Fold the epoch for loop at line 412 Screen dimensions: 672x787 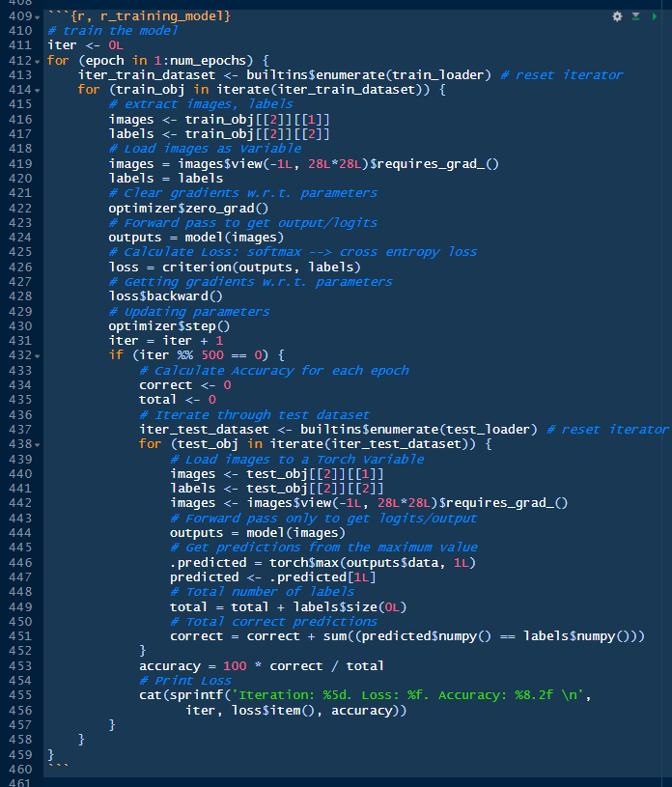37,61
